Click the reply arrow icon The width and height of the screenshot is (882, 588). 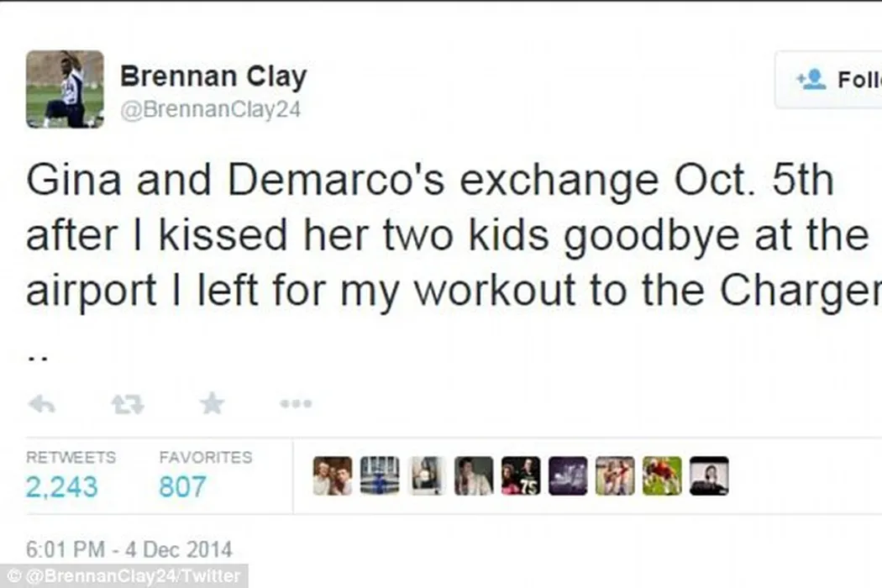click(41, 405)
